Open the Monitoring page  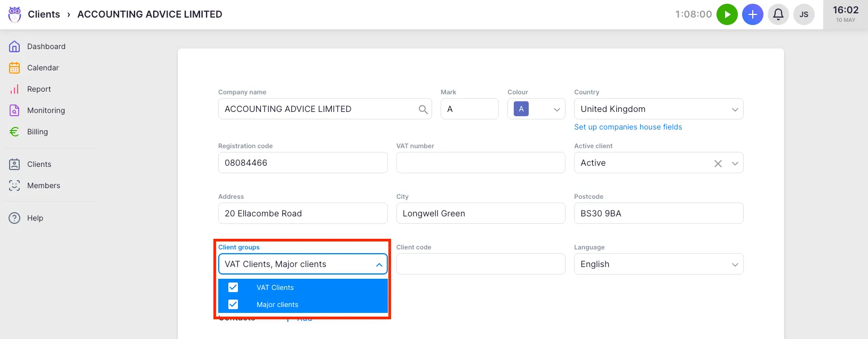(x=46, y=110)
